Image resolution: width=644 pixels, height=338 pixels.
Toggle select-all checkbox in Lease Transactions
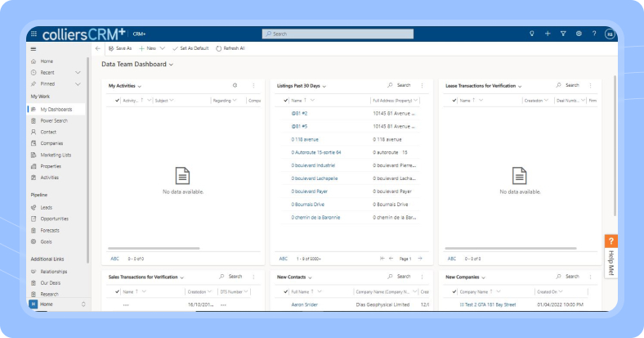(x=454, y=101)
